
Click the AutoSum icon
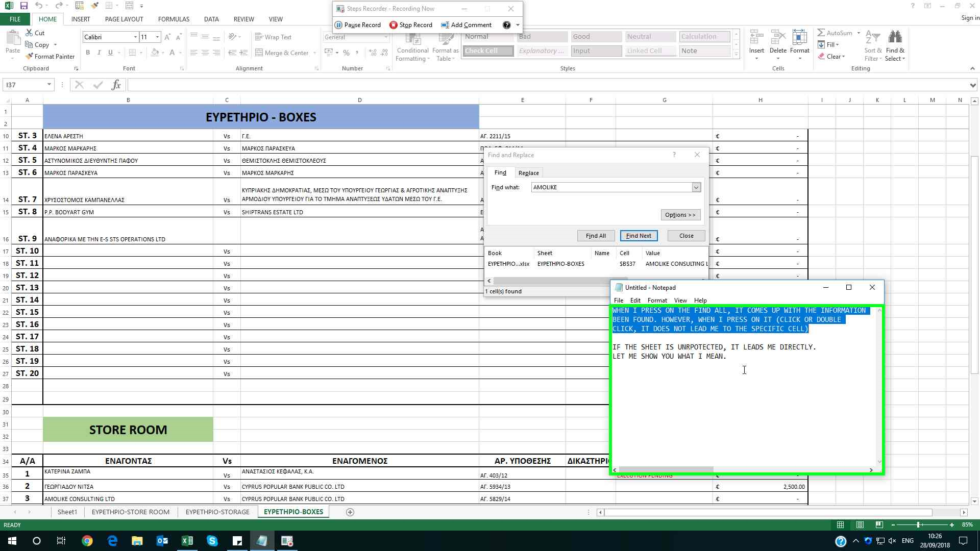[821, 33]
